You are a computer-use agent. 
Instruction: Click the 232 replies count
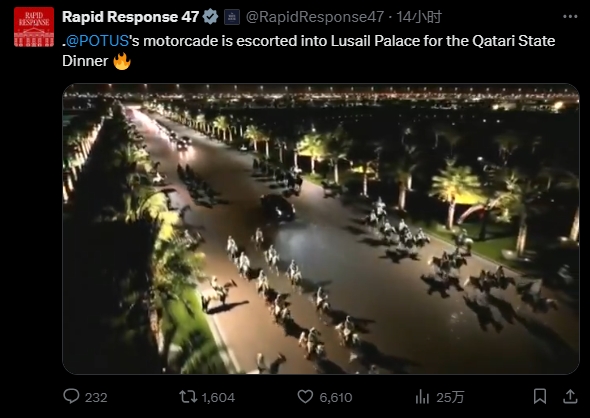[96, 397]
